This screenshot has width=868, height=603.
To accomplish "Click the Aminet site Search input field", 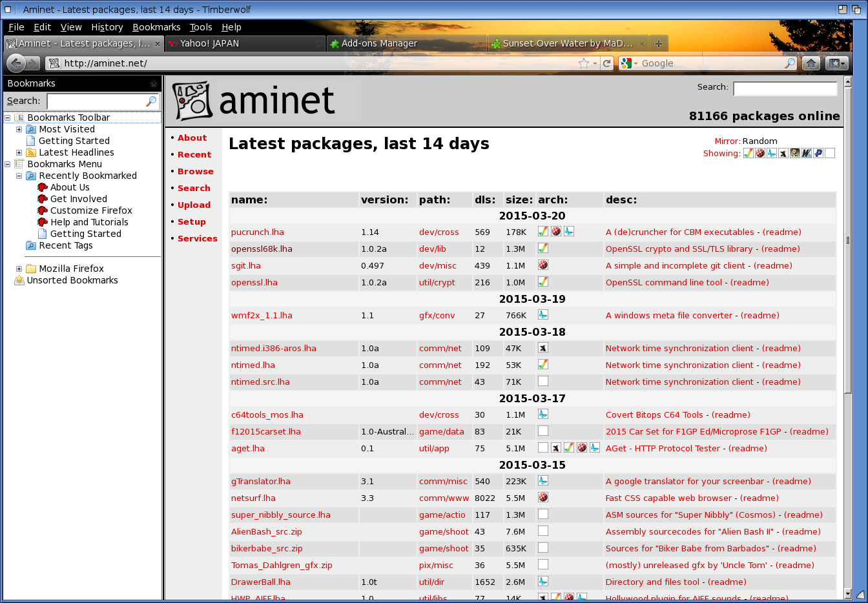I will [785, 88].
